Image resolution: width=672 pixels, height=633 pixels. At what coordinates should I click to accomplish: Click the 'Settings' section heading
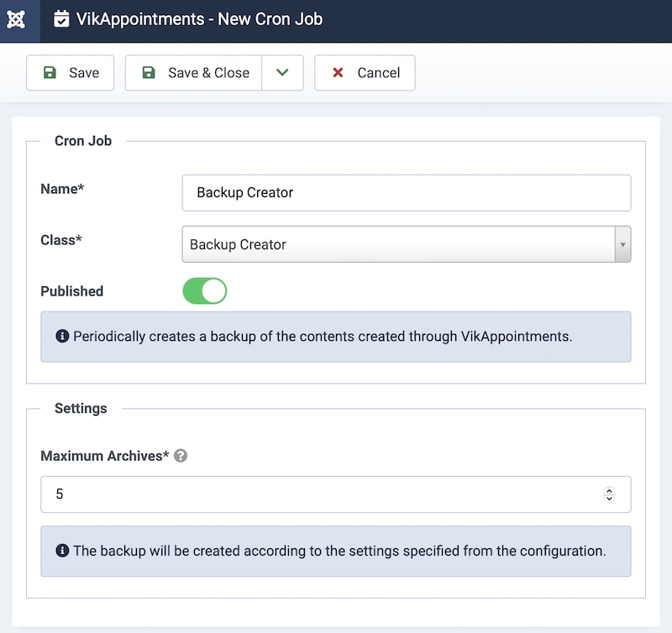click(x=81, y=409)
